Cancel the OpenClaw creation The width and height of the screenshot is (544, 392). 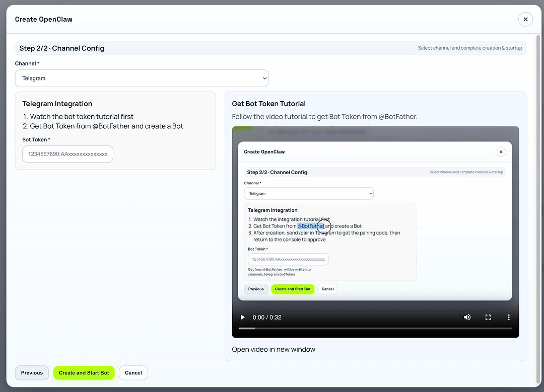pyautogui.click(x=133, y=373)
